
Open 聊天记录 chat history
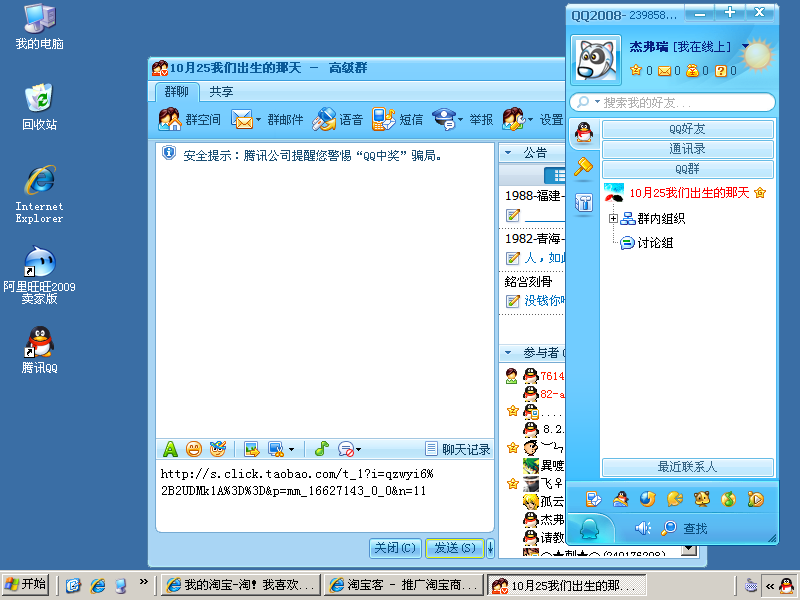coord(458,449)
